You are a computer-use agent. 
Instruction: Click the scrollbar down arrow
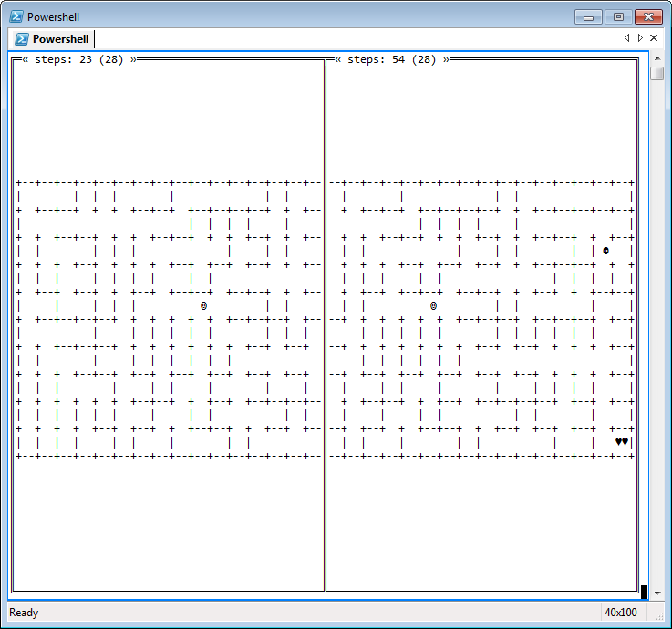656,592
